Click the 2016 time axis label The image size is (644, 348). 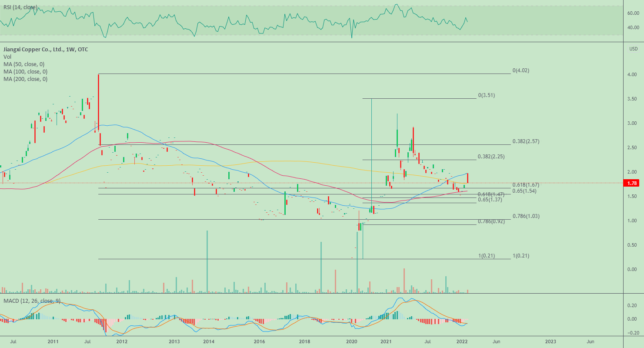(260, 341)
